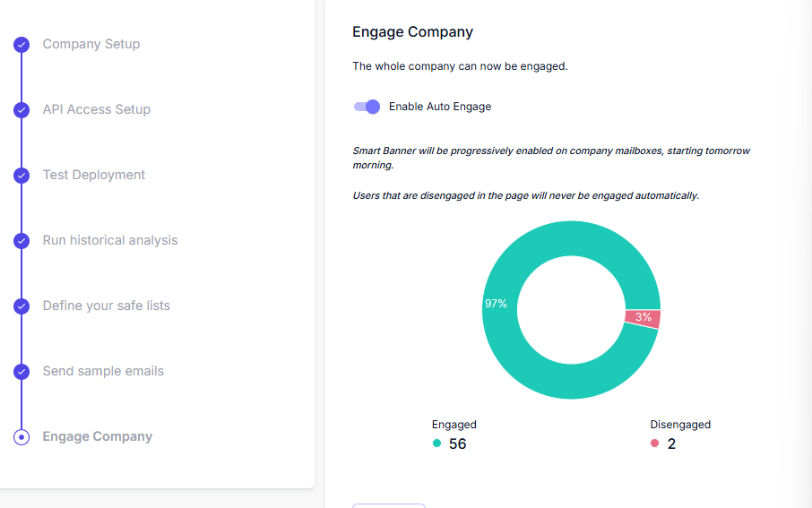This screenshot has height=508, width=812.
Task: Click the Send sample emails checkmark icon
Action: pos(22,372)
